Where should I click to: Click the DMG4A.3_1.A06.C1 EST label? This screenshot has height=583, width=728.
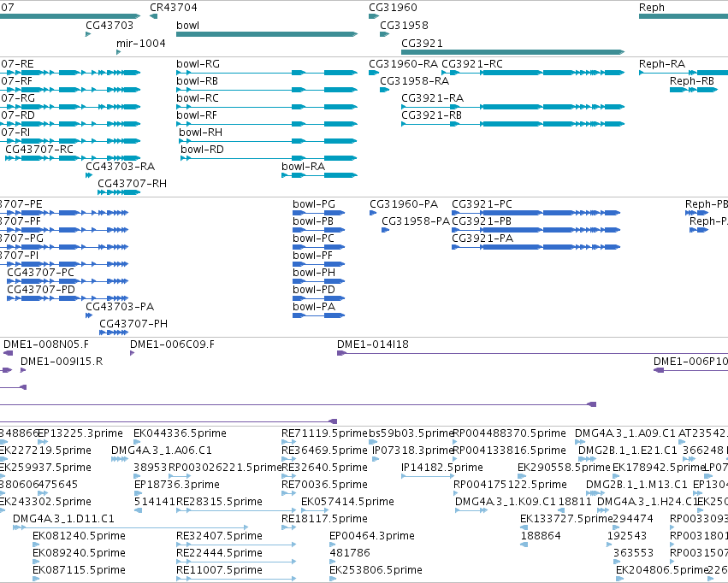point(162,450)
